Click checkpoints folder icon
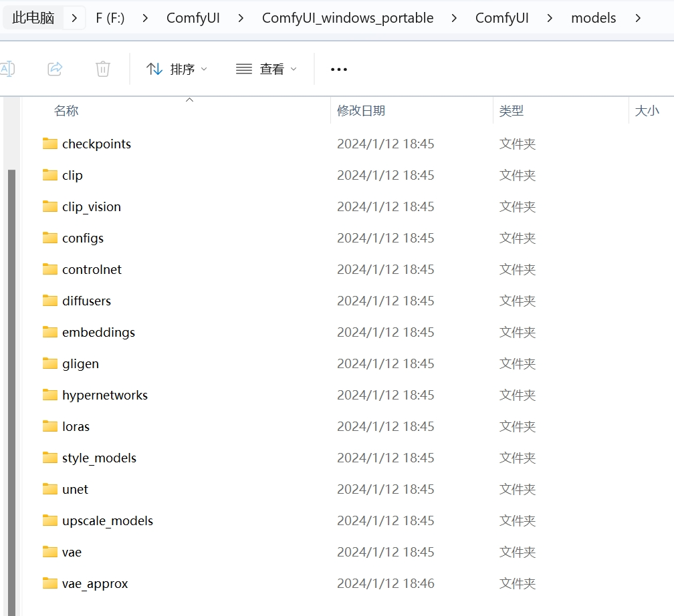This screenshot has height=616, width=674. pyautogui.click(x=50, y=144)
